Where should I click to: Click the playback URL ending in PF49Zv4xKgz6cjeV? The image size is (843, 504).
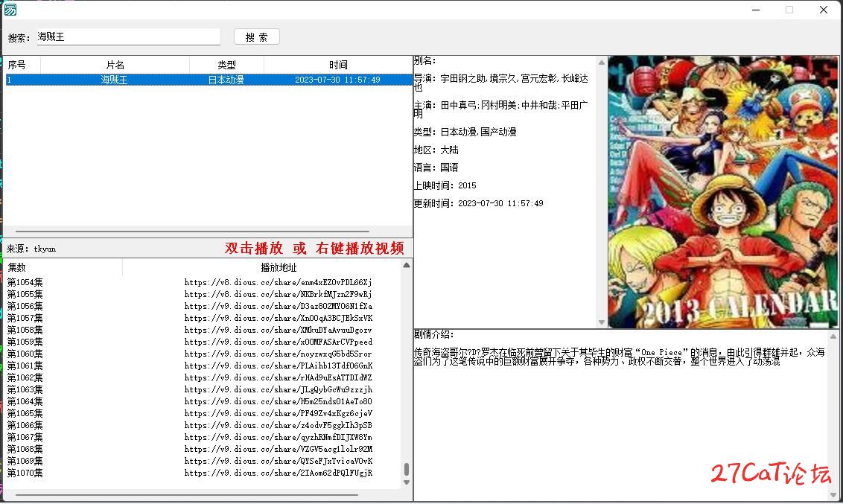click(x=278, y=413)
